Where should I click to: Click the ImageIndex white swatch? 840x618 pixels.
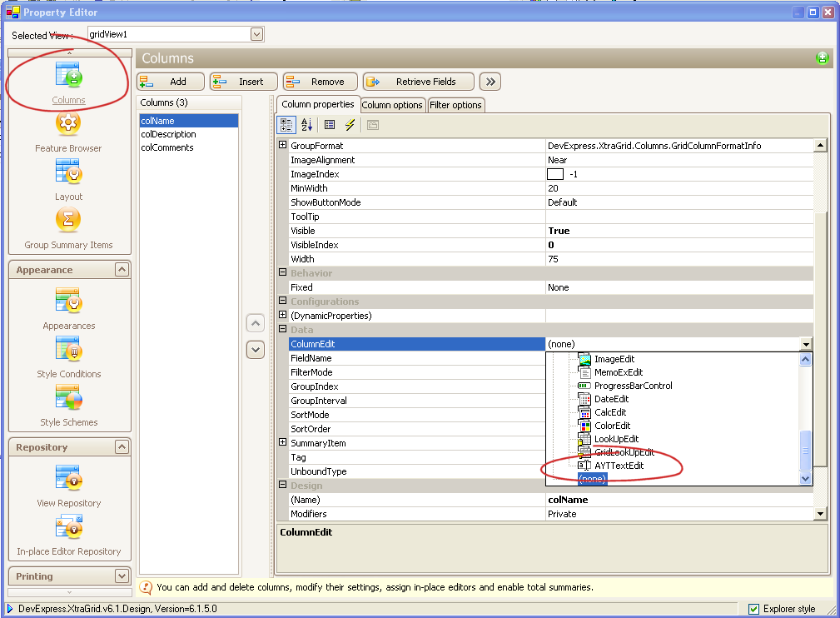pyautogui.click(x=555, y=174)
